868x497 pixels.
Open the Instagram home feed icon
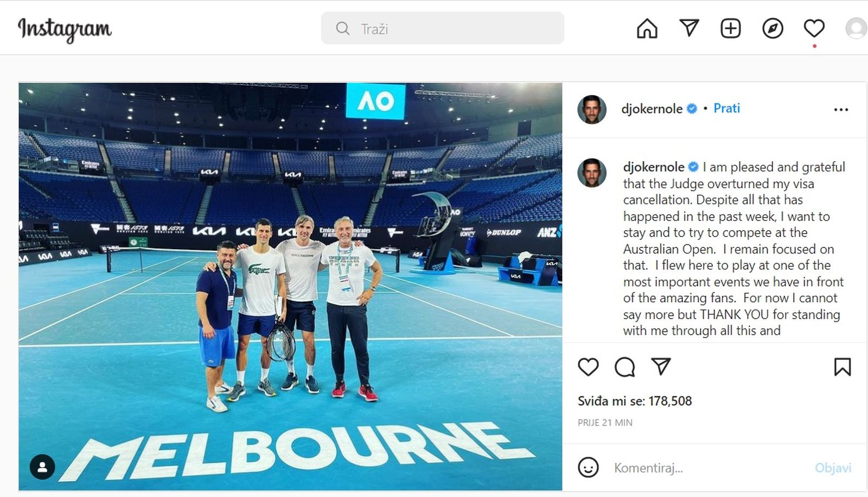tap(647, 28)
